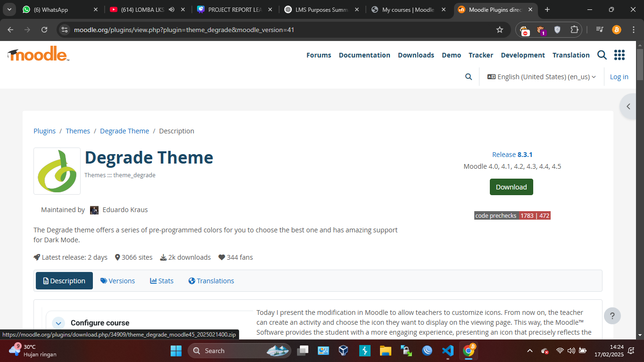Go to Plugins in the breadcrumb
The image size is (644, 362).
tap(44, 131)
